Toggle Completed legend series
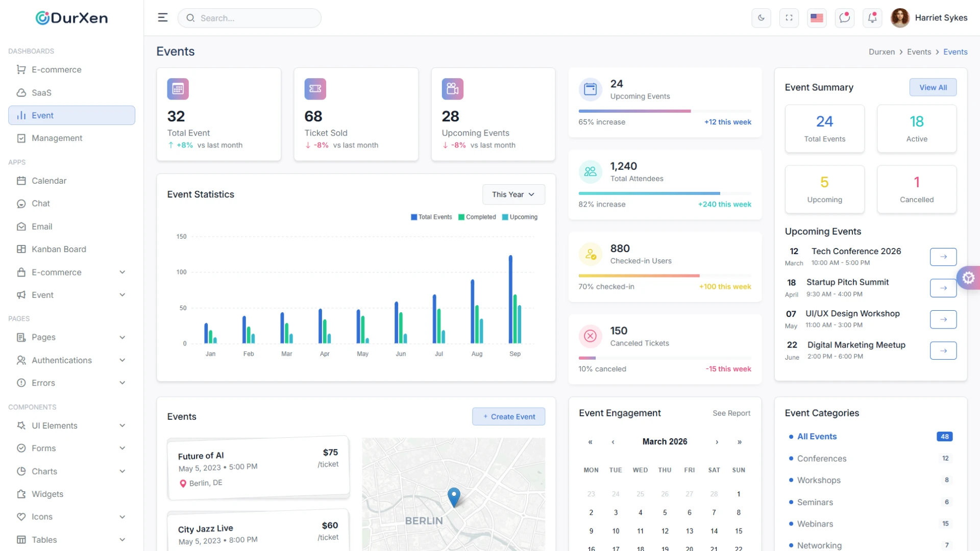Screen dimensions: 980x551 pos(477,217)
